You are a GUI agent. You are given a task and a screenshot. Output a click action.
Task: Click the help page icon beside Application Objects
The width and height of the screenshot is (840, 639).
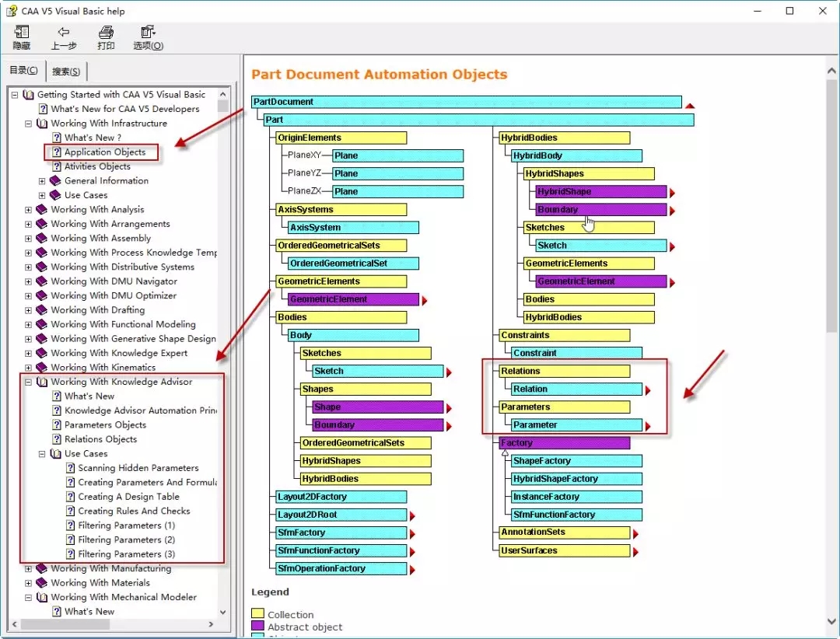click(x=57, y=152)
